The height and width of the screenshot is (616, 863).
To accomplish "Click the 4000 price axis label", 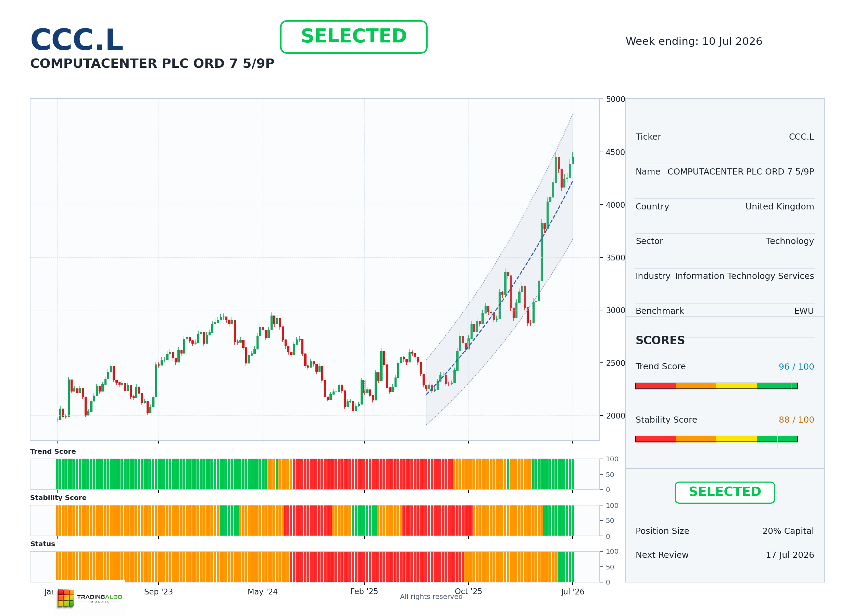I will tap(615, 205).
